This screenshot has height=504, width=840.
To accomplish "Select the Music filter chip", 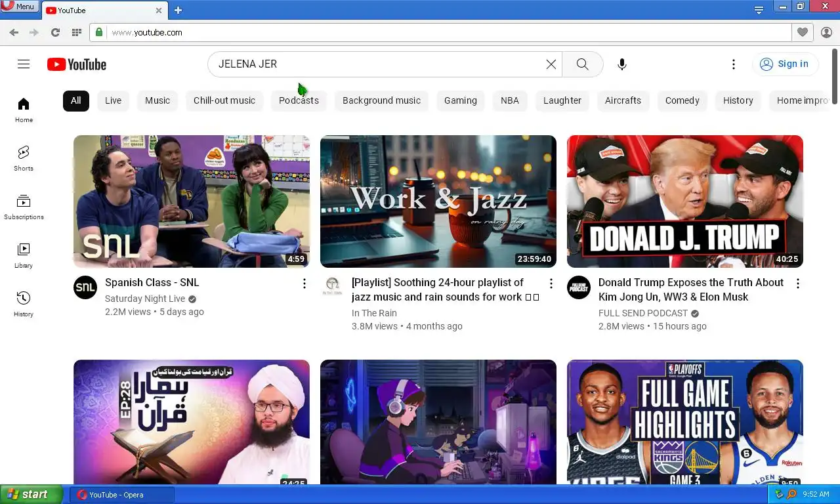I will click(x=157, y=100).
